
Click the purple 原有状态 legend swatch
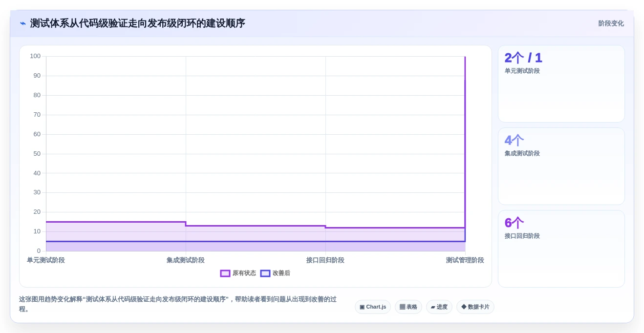[x=225, y=273]
